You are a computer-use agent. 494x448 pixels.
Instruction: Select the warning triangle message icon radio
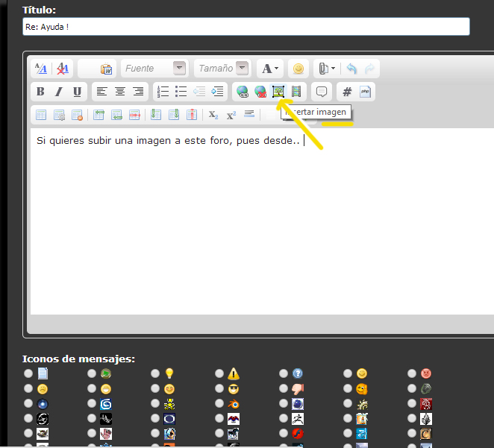pyautogui.click(x=219, y=373)
